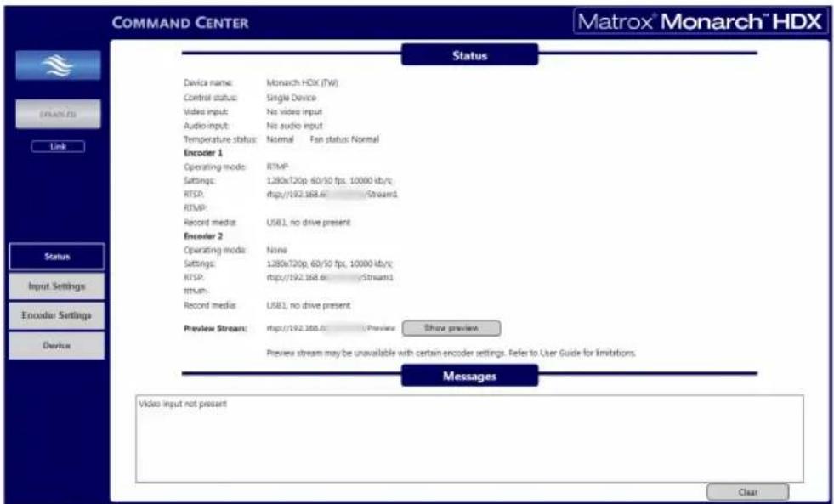This screenshot has width=834, height=504.
Task: Click the greyed-out button above Link
Action: tap(58, 114)
